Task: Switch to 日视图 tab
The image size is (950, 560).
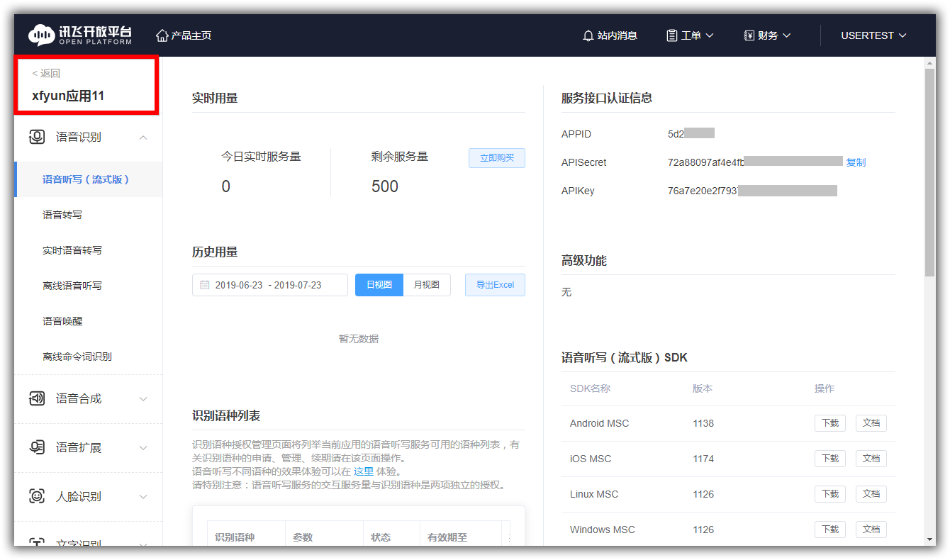Action: (379, 284)
